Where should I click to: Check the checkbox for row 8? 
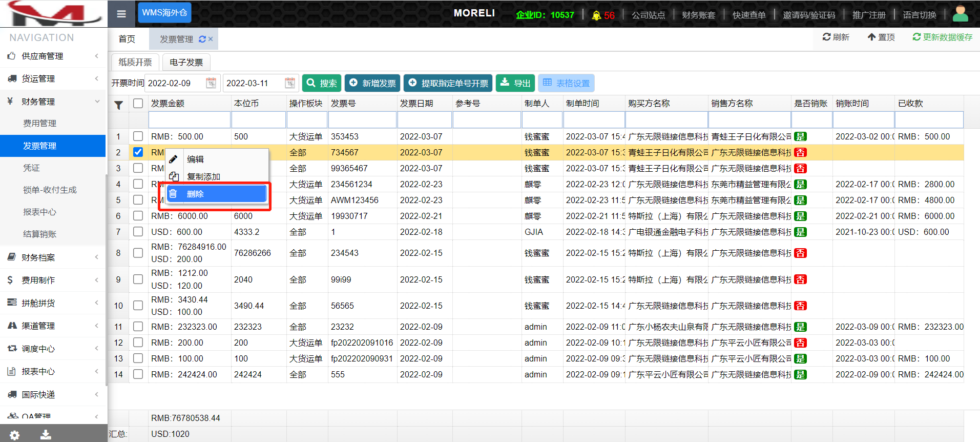pos(138,253)
